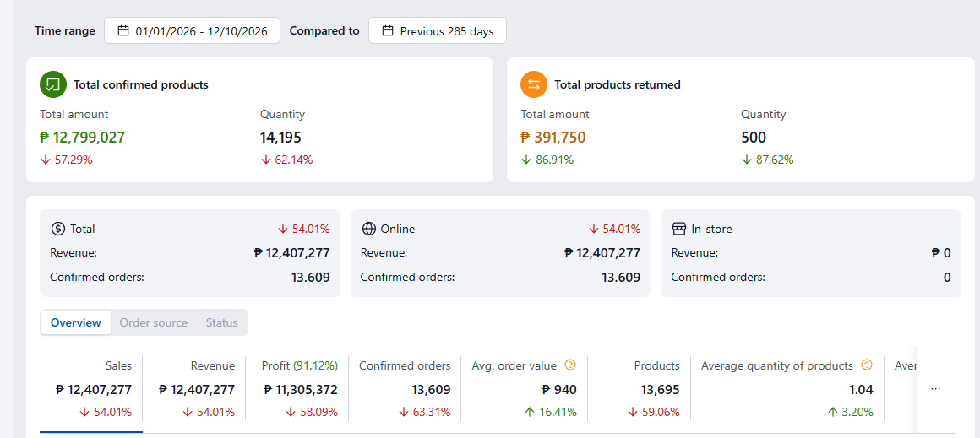Click the Time range label
Screen dimensions: 980x438
coord(65,30)
